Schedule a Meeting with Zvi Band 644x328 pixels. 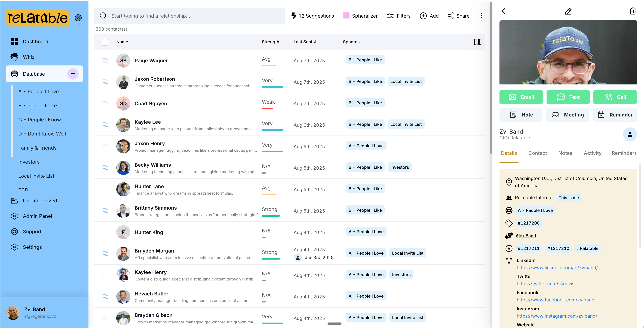point(568,115)
